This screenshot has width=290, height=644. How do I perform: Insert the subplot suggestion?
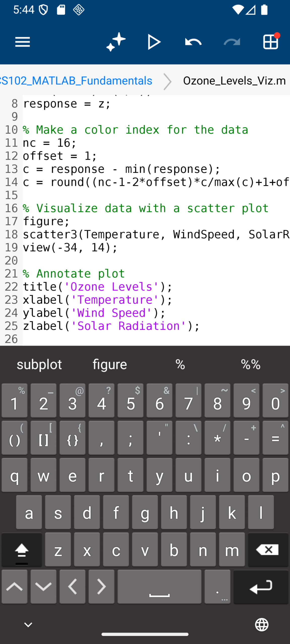tap(39, 365)
